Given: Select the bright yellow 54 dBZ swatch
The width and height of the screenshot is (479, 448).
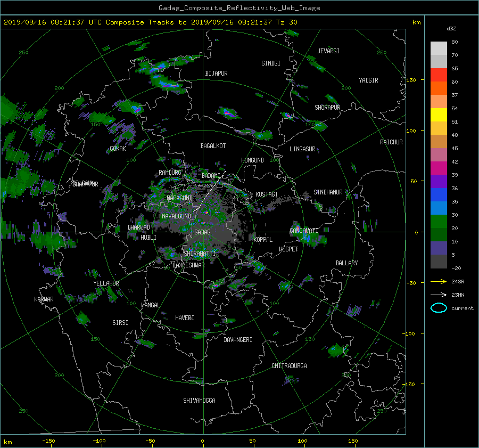Looking at the screenshot, I should (x=439, y=115).
